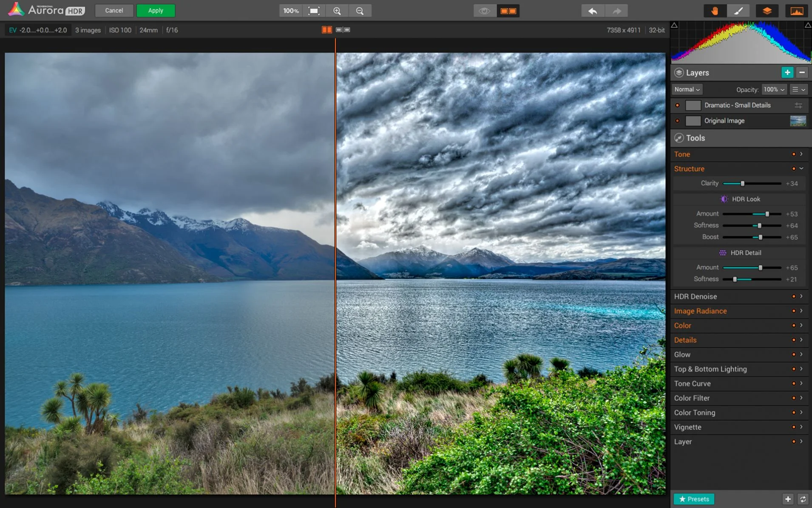Click the Original Image layer thumbnail
The image size is (812, 508).
pyautogui.click(x=798, y=121)
